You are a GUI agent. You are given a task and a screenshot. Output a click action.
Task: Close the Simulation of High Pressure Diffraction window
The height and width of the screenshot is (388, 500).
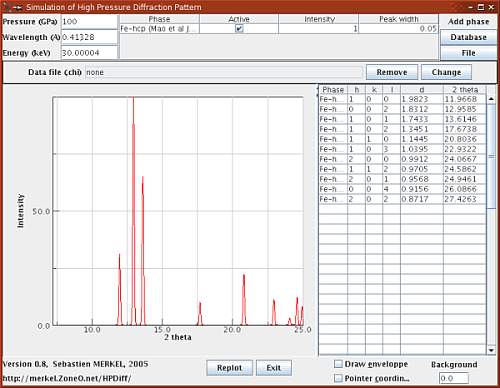click(x=491, y=7)
